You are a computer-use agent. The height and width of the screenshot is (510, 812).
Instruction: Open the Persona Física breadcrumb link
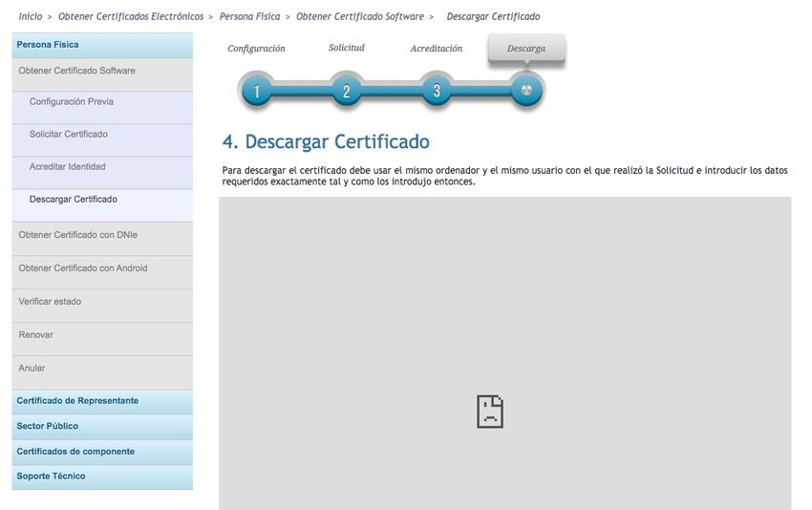[251, 16]
